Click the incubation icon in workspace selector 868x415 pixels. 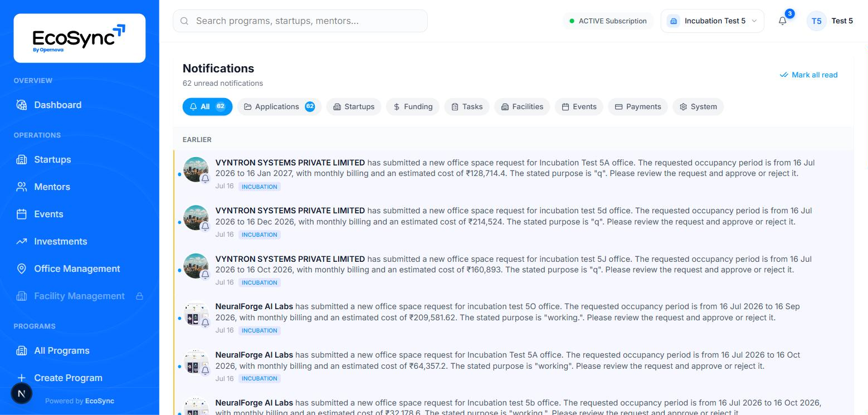pyautogui.click(x=674, y=21)
